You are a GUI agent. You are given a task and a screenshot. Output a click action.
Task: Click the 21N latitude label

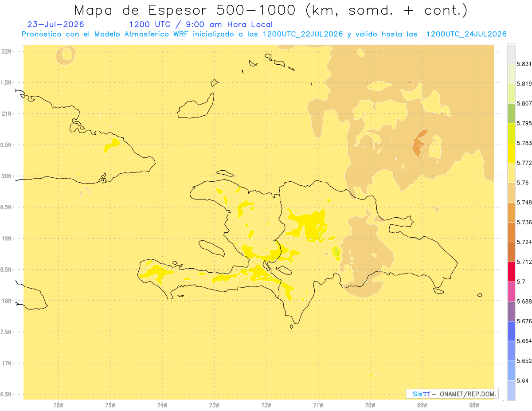(x=7, y=114)
